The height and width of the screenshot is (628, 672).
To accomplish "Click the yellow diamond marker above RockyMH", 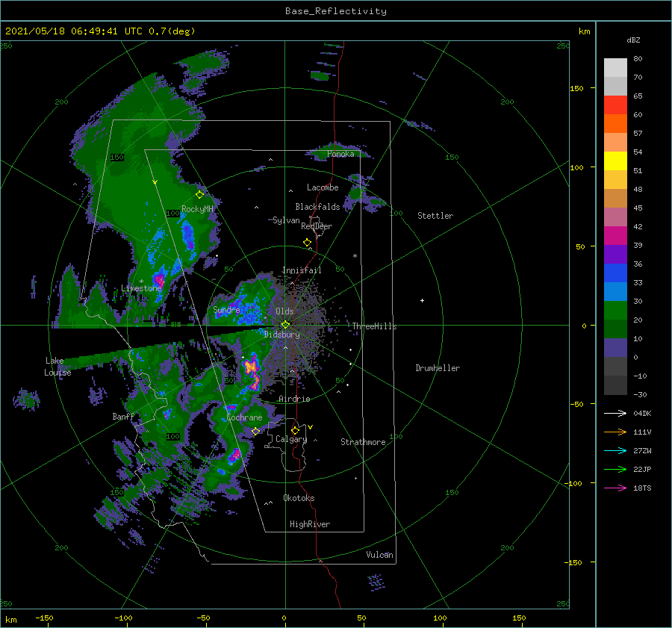I will point(199,195).
